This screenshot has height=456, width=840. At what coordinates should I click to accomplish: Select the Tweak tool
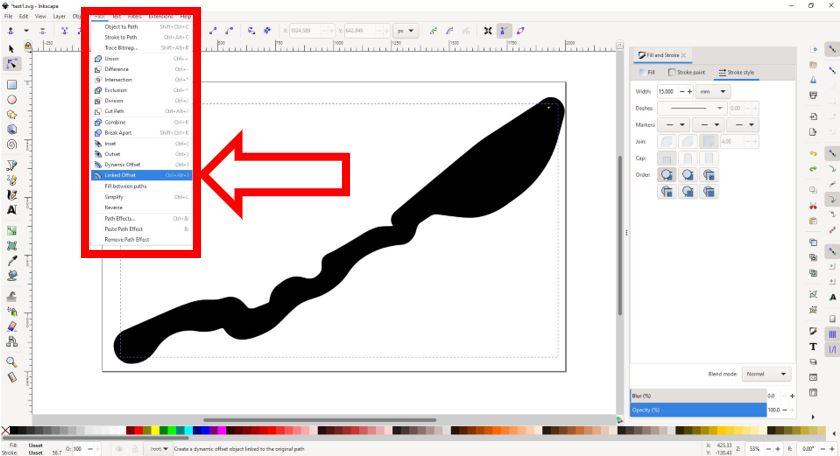point(11,296)
